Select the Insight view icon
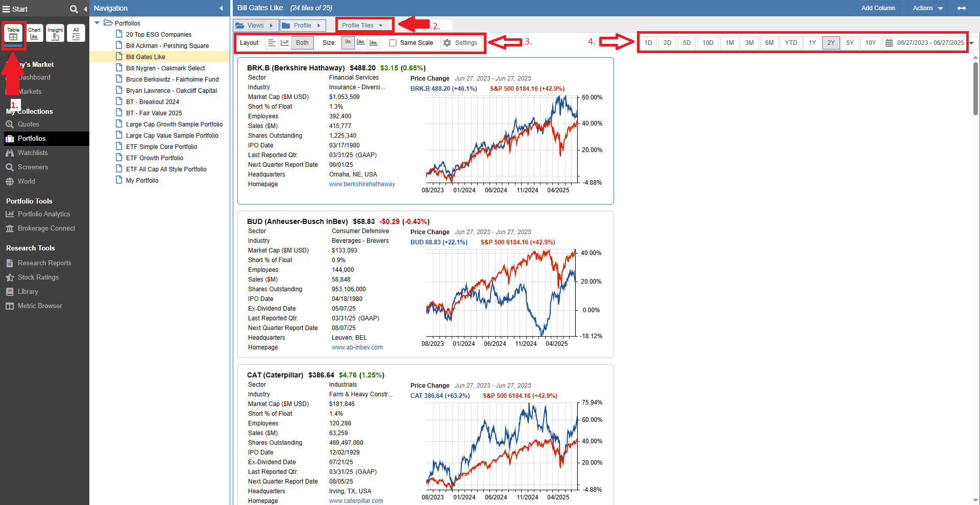Screen dimensions: 980x505 55,33
